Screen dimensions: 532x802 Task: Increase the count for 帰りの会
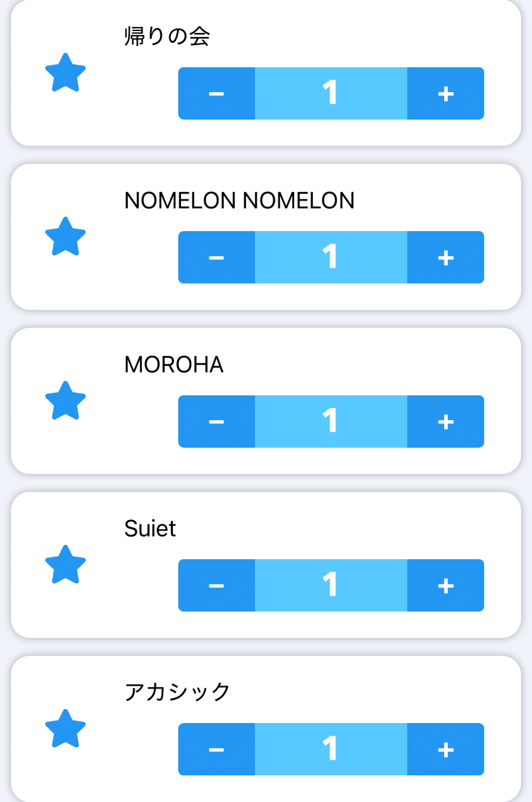pos(445,93)
